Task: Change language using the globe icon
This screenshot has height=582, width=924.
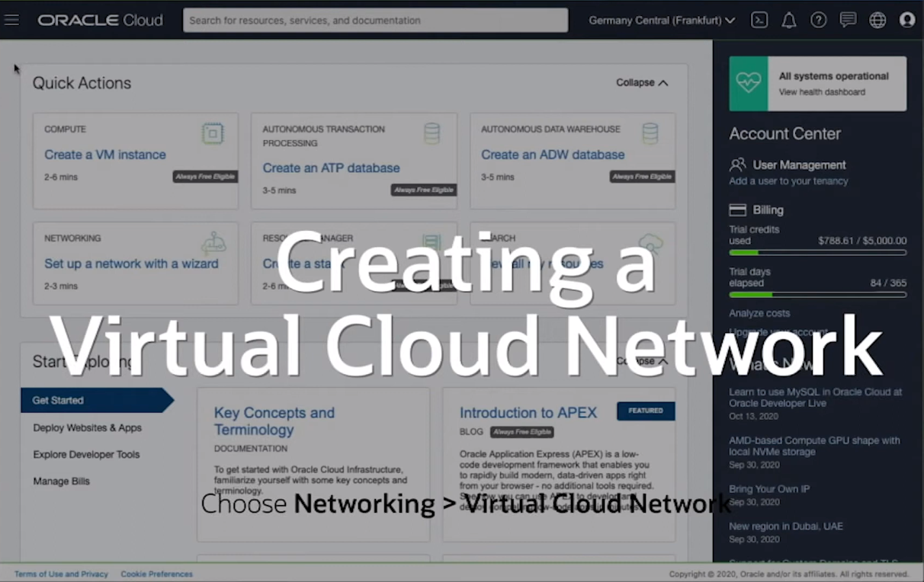Action: [877, 20]
